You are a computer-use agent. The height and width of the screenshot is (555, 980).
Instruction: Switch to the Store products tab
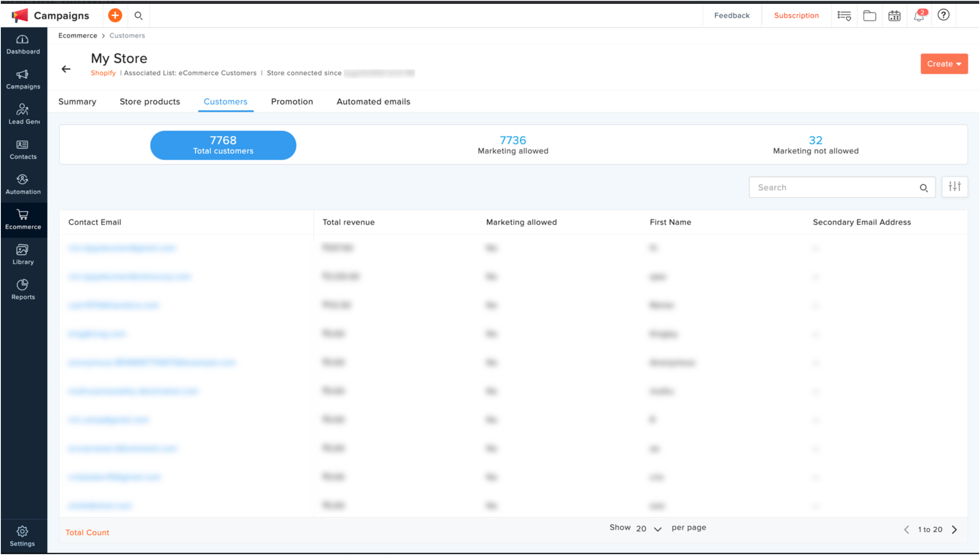click(150, 101)
